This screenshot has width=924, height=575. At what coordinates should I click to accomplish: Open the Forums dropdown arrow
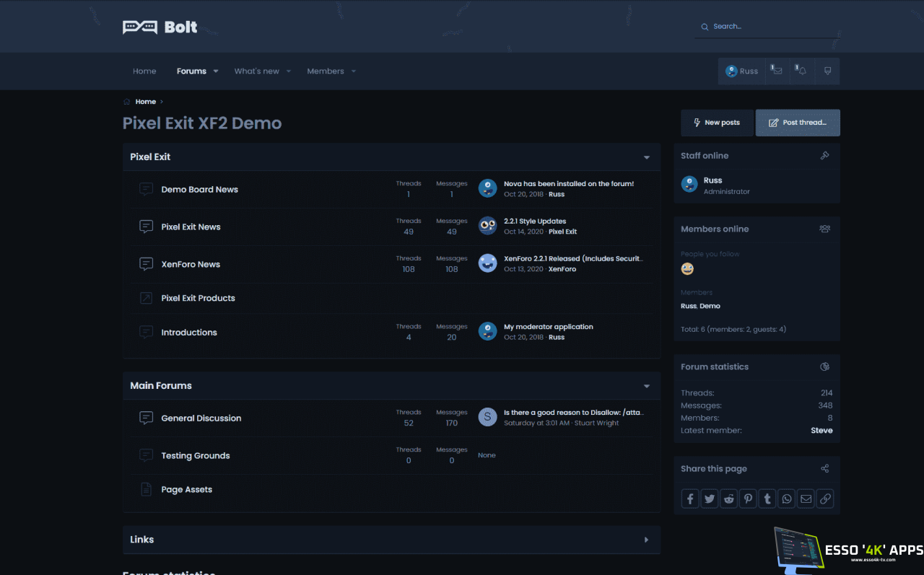pyautogui.click(x=216, y=71)
